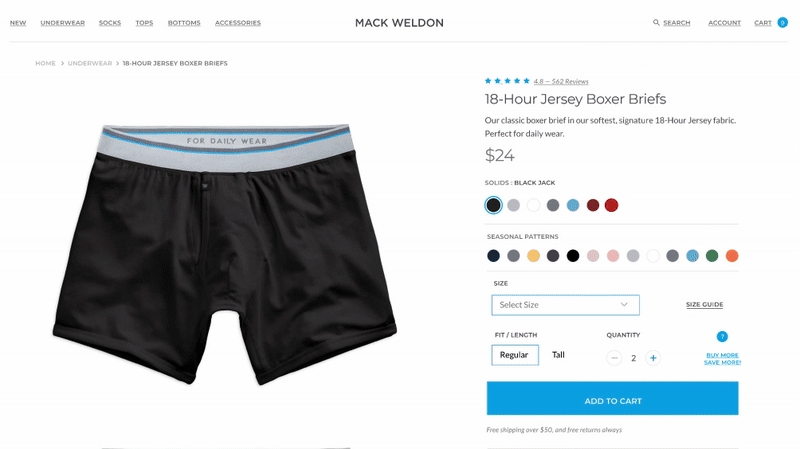
Task: Pick the orange seasonal pattern swatch
Action: click(x=732, y=256)
